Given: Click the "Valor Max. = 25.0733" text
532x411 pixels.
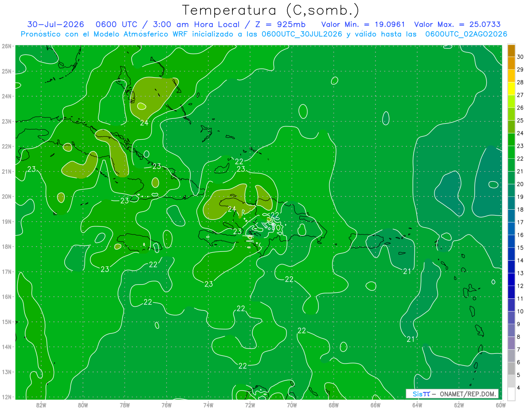Looking at the screenshot, I should pyautogui.click(x=458, y=24).
